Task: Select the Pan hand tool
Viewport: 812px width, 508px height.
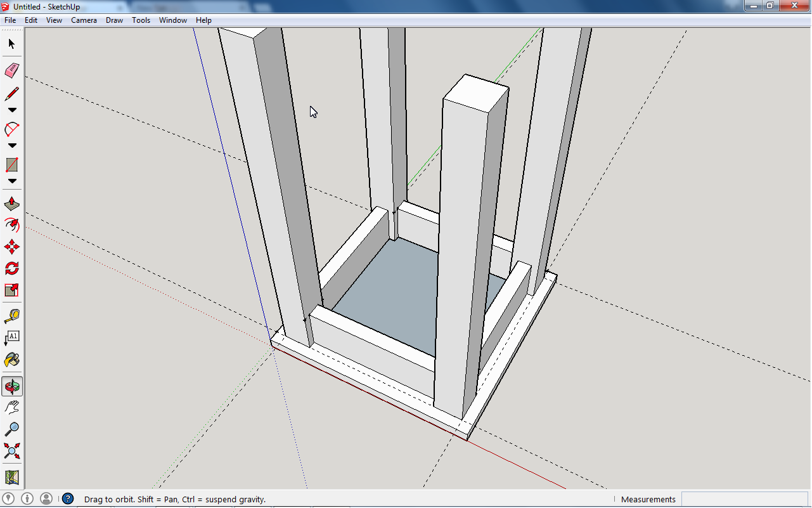Action: click(x=12, y=407)
